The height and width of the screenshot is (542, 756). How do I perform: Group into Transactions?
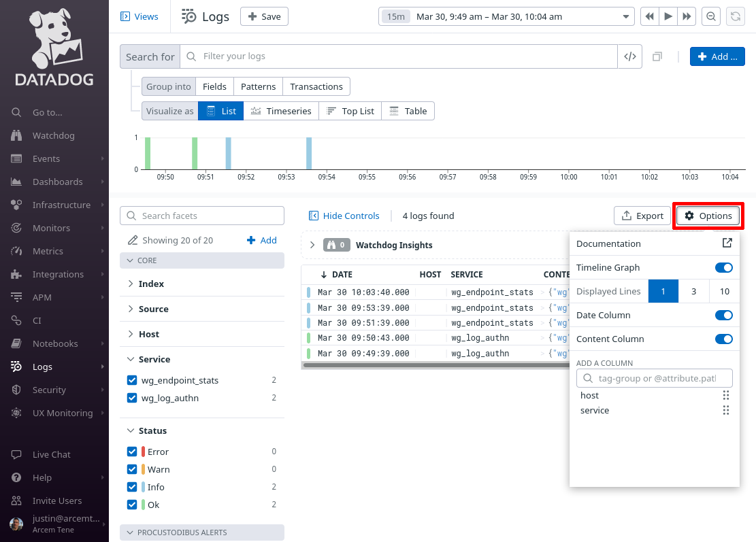(x=316, y=87)
